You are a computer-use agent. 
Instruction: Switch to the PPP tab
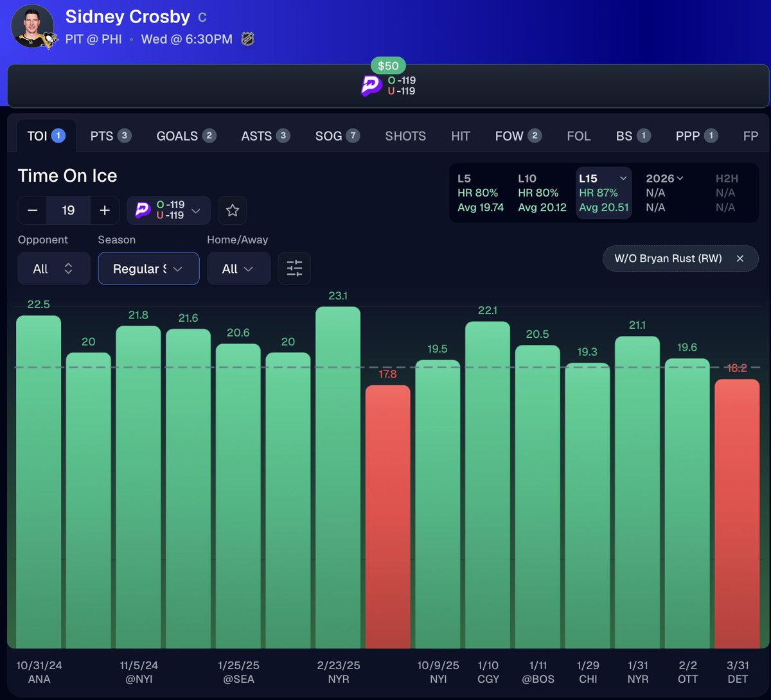[696, 136]
